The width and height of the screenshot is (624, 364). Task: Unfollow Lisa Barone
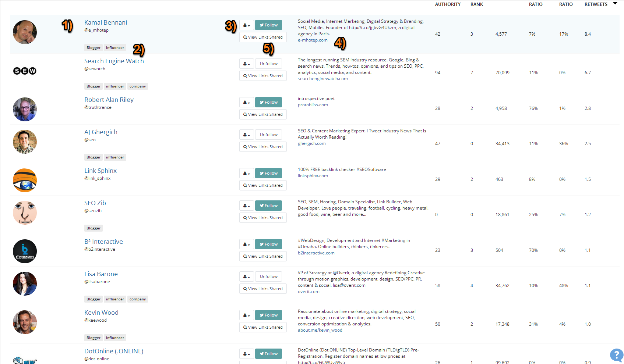(x=268, y=276)
